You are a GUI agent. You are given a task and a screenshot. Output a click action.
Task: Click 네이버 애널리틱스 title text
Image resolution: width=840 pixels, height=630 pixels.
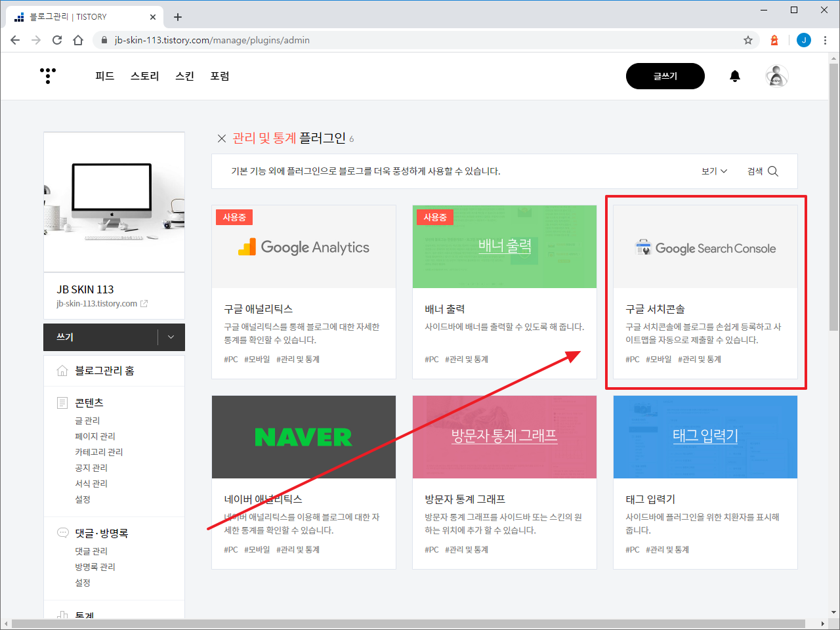(x=263, y=499)
